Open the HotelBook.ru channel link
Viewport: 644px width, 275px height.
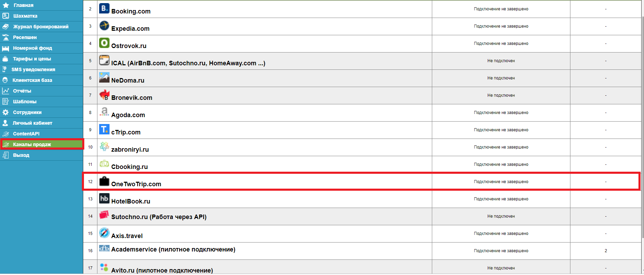[131, 201]
